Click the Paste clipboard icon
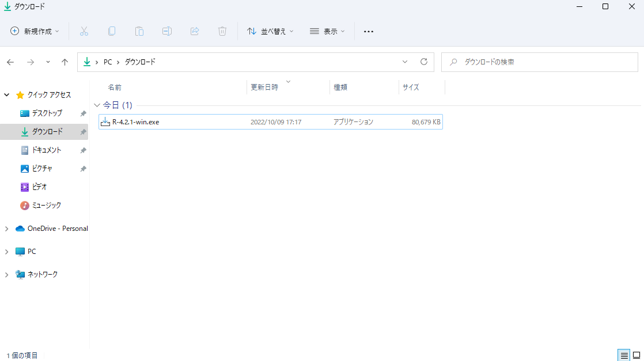The image size is (644, 361). pos(139,31)
